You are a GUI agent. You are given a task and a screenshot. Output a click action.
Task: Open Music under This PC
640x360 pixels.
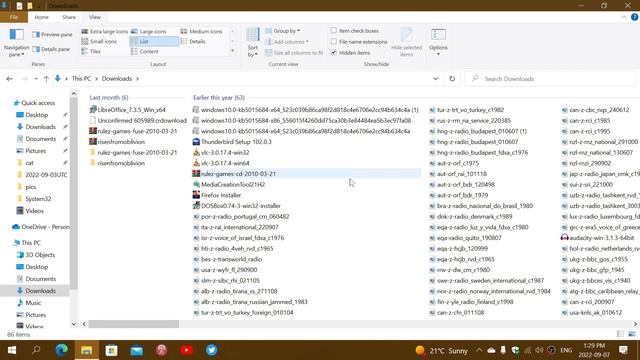tap(33, 303)
